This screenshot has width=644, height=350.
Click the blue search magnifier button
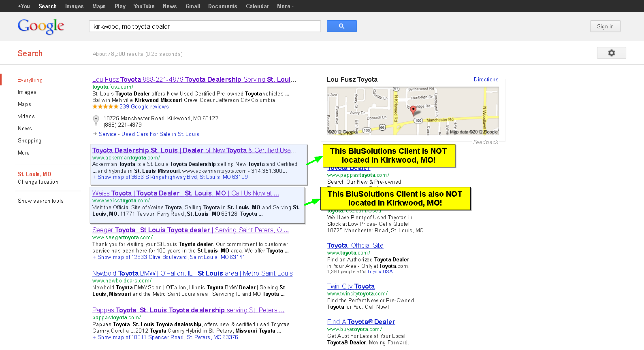[x=341, y=26]
